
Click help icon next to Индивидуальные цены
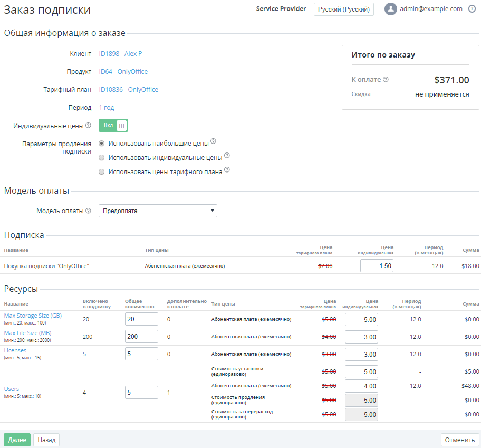click(x=88, y=126)
